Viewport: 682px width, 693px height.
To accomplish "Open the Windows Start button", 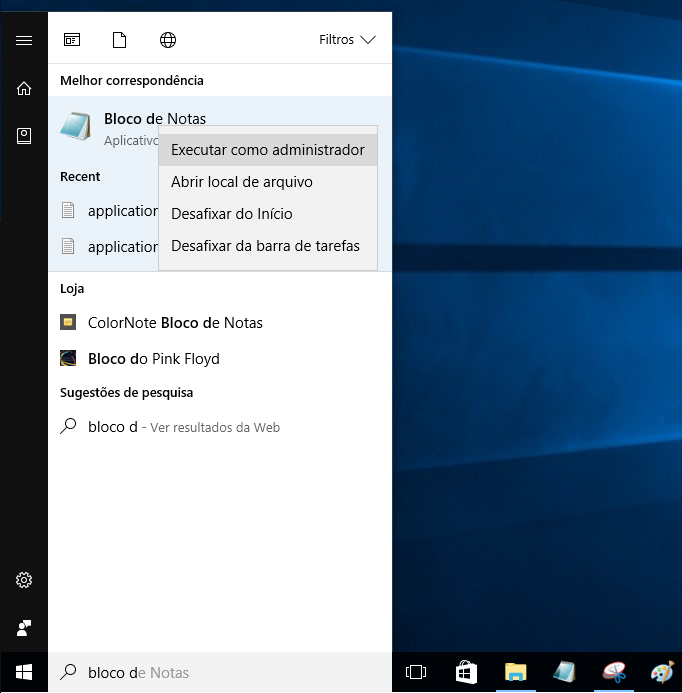I will click(x=24, y=672).
